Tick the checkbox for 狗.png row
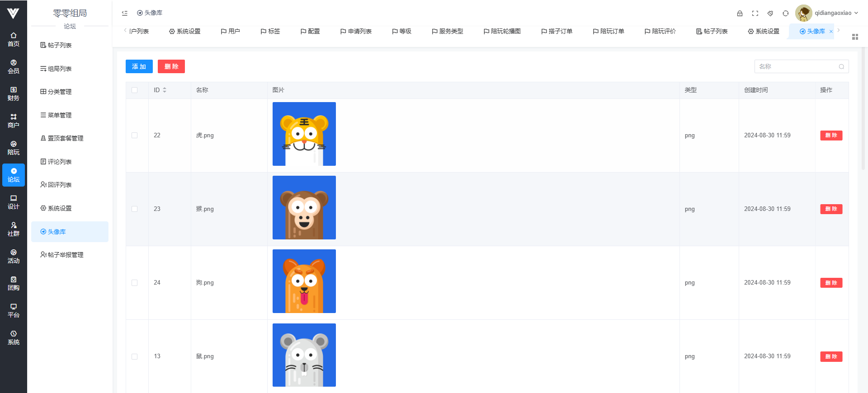 pos(135,283)
